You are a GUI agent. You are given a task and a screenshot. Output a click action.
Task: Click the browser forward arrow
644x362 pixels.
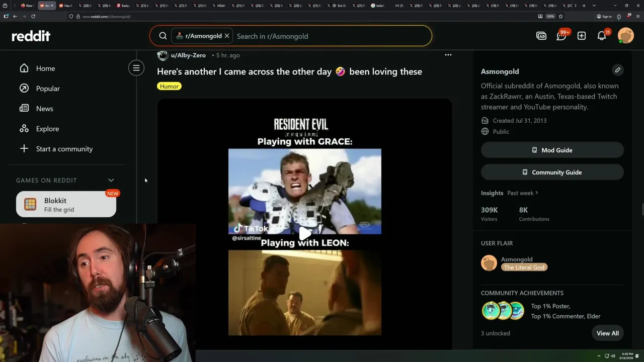click(24, 16)
